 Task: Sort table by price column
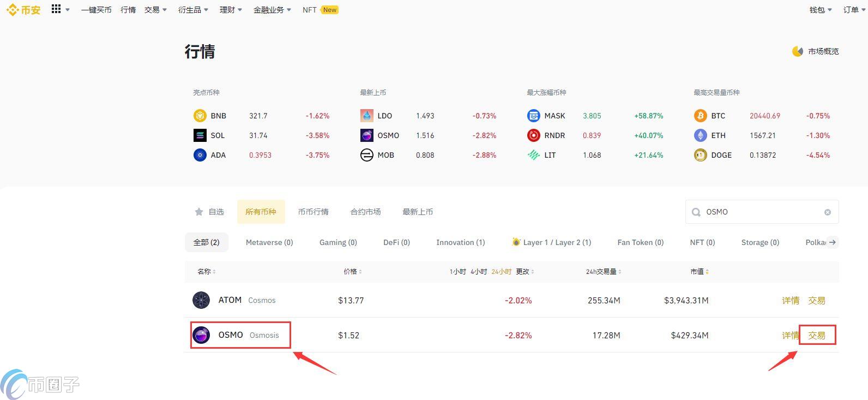pos(353,271)
